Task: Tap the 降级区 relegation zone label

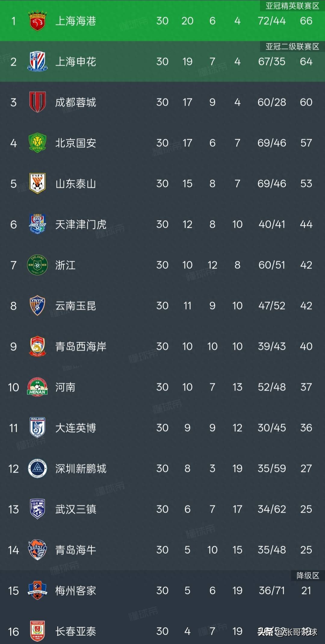Action: click(308, 576)
